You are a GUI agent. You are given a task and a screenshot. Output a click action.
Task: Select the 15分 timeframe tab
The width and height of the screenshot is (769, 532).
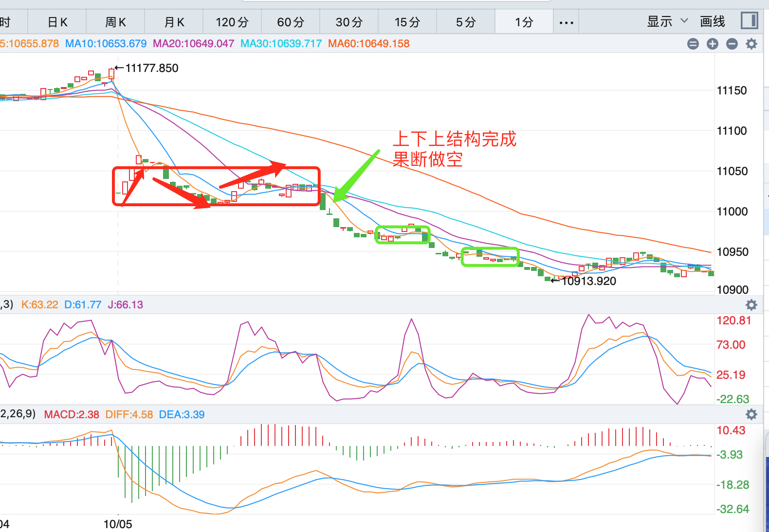pyautogui.click(x=407, y=22)
